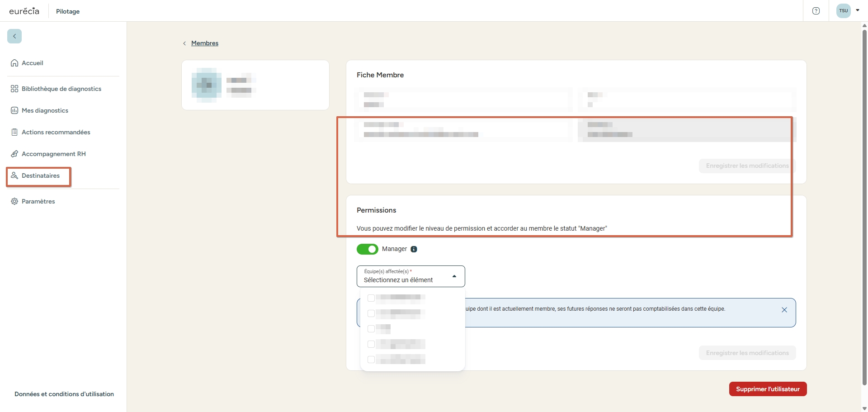This screenshot has height=412, width=868.
Task: Disable the Manager toggle
Action: (368, 249)
